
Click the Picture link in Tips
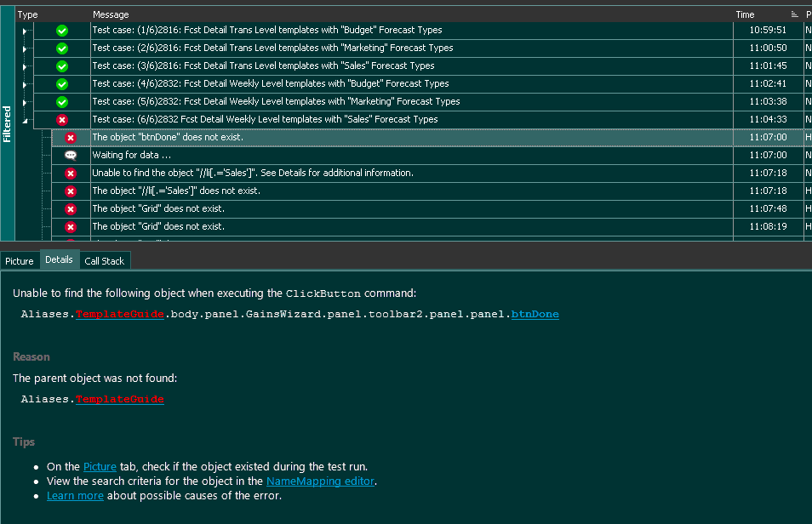pos(100,467)
